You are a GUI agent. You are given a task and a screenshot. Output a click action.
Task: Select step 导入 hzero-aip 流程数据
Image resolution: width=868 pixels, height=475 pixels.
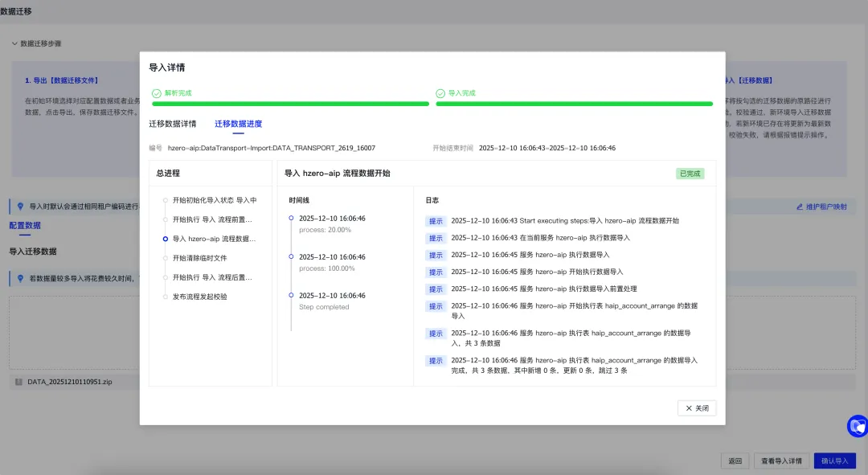pos(214,240)
